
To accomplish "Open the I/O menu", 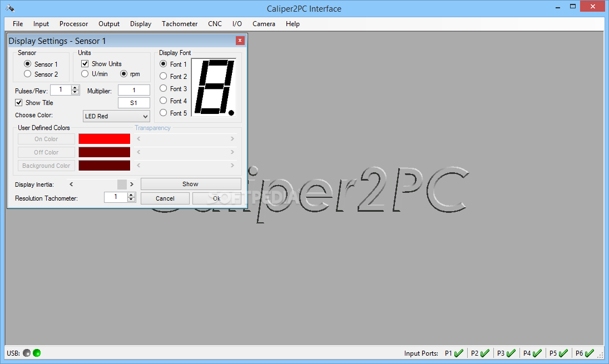I will pyautogui.click(x=237, y=24).
